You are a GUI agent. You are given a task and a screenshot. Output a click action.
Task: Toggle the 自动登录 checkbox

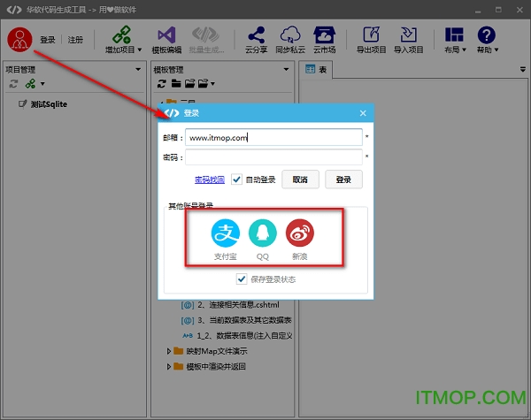tap(236, 179)
